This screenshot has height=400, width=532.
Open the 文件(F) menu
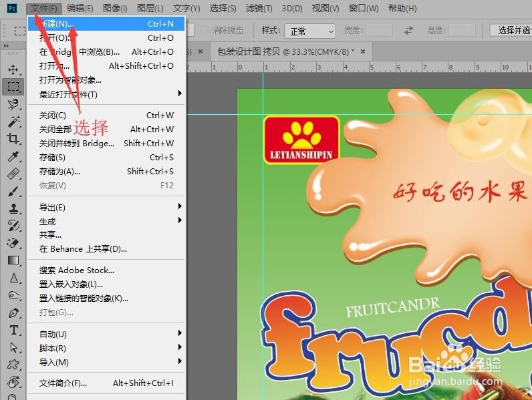click(44, 8)
